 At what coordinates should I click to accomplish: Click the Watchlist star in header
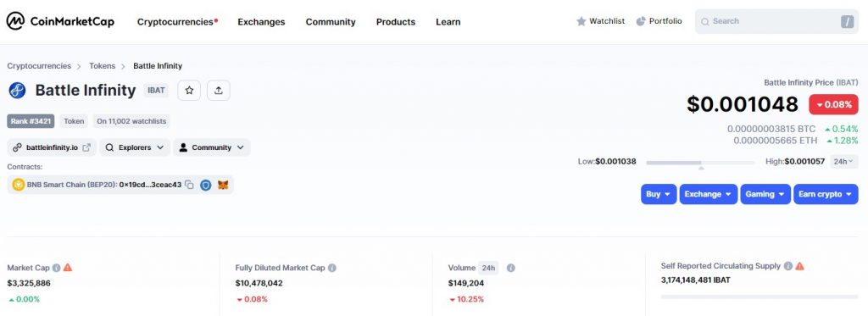(x=581, y=21)
